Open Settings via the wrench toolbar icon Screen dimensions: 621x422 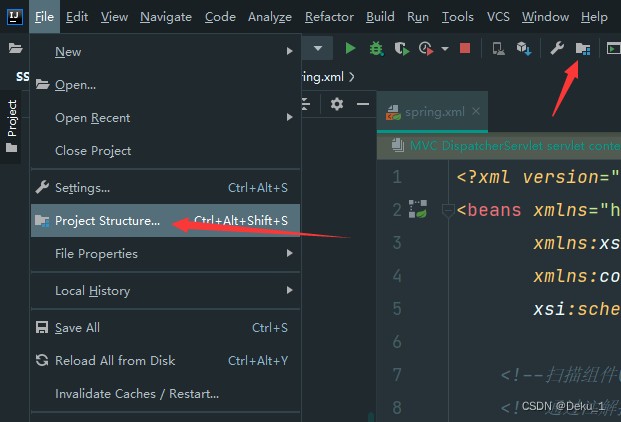[557, 48]
